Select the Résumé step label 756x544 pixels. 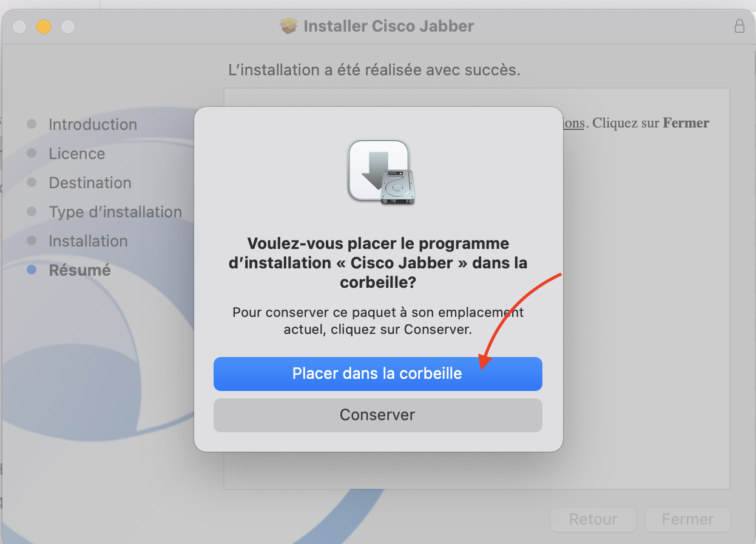79,270
